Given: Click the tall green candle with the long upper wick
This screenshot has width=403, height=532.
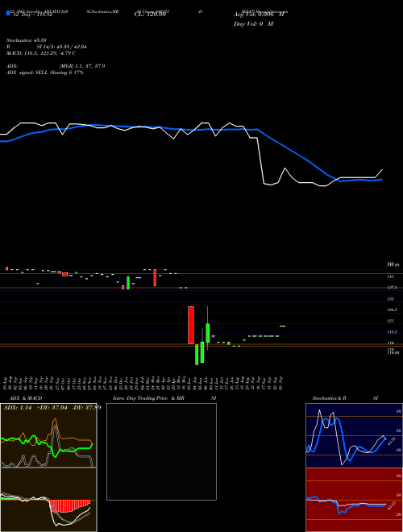Looking at the screenshot, I should tap(207, 332).
